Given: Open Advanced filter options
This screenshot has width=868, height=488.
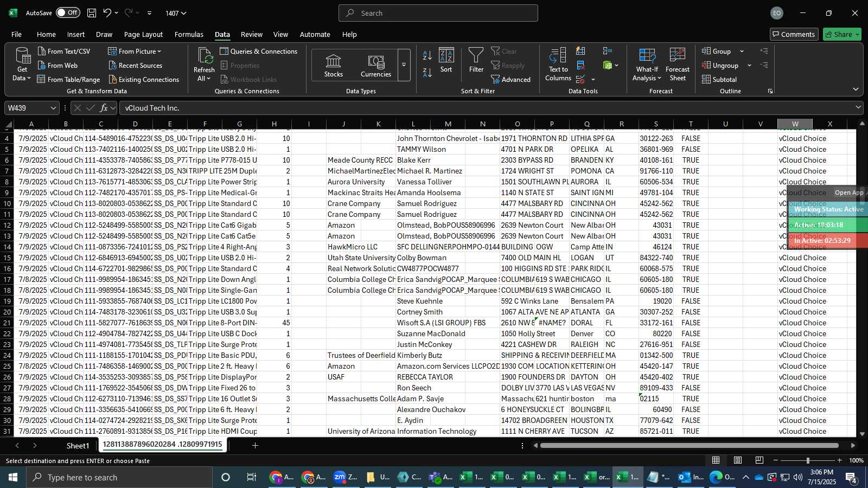Looking at the screenshot, I should click(x=510, y=79).
